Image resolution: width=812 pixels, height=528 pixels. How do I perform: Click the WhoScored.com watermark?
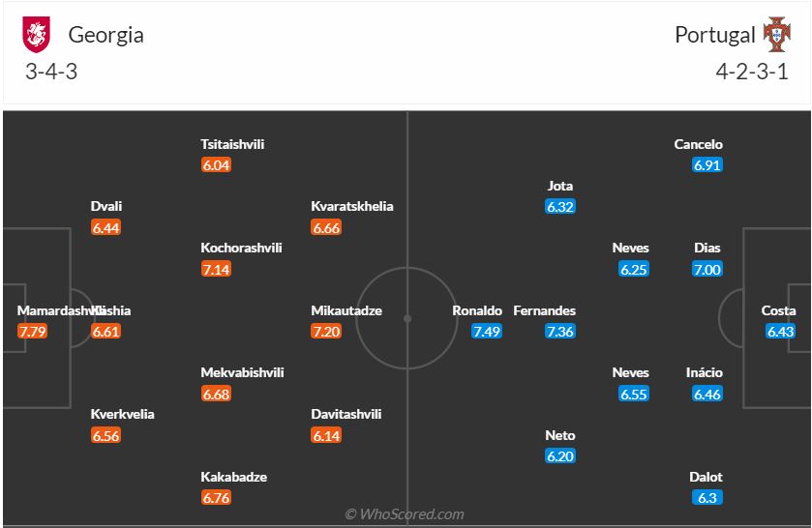[405, 514]
